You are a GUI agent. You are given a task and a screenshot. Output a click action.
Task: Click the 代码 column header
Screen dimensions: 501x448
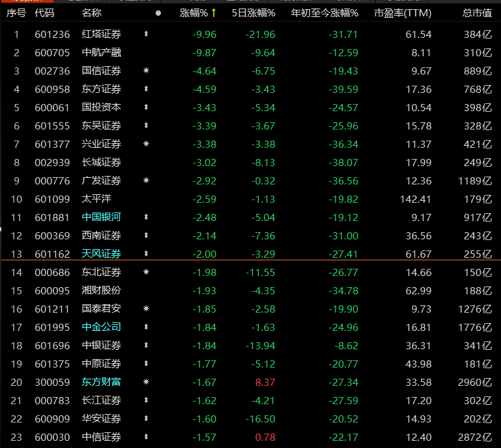coord(44,13)
